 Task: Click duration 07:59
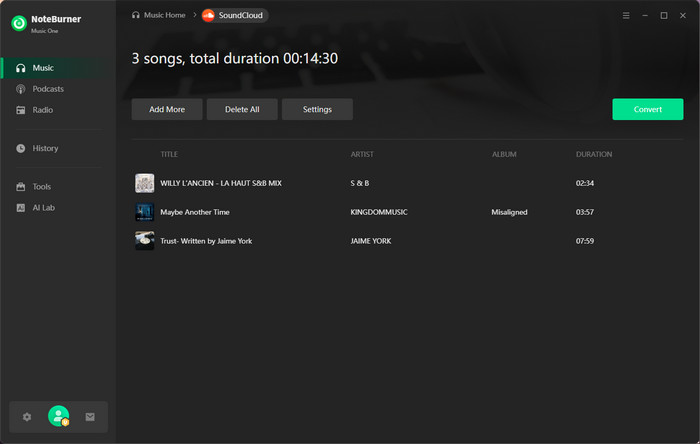tap(585, 241)
